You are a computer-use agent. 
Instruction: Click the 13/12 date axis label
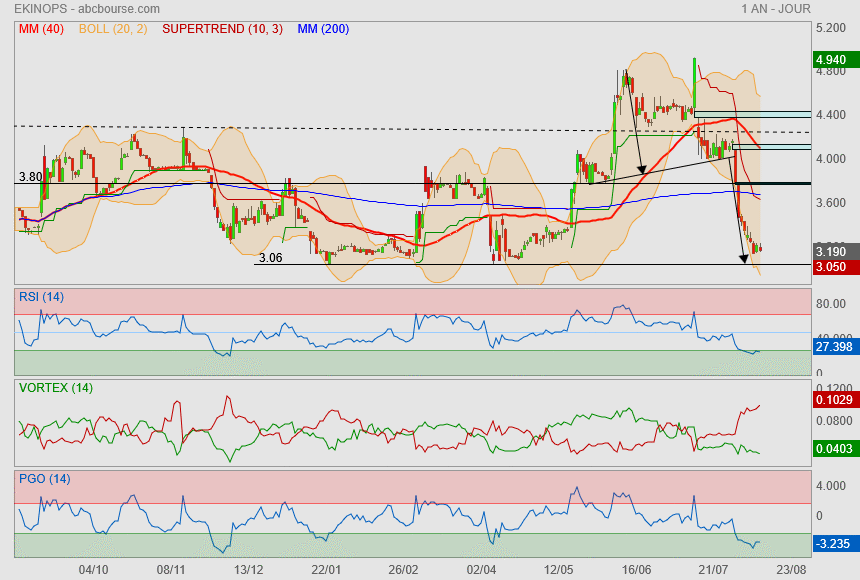tap(248, 570)
